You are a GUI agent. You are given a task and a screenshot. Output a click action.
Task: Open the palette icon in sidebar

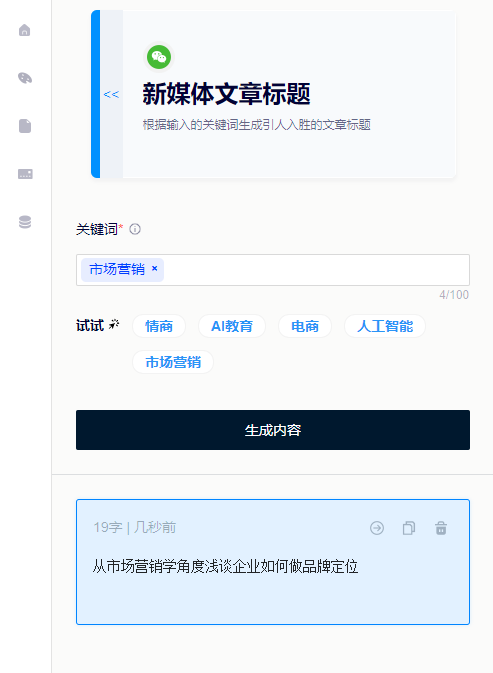coord(24,78)
